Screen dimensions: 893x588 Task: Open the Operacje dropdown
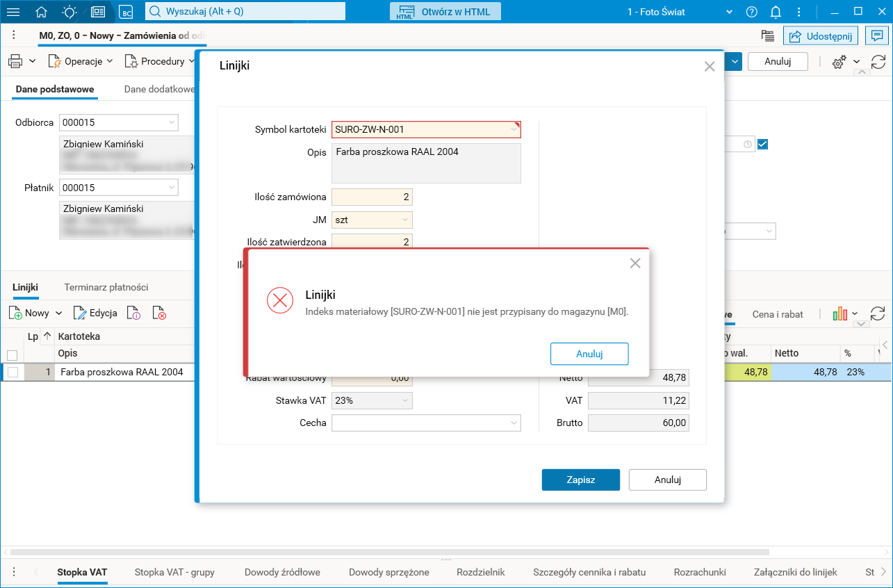click(x=81, y=61)
